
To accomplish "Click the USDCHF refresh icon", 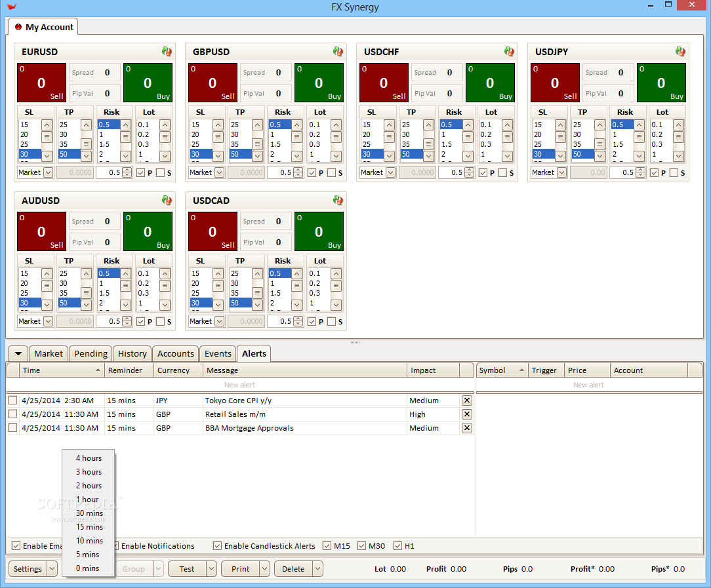I will (509, 51).
